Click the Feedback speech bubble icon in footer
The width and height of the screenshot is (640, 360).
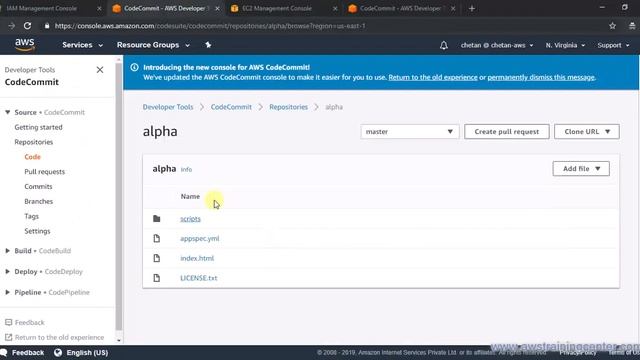pos(4,353)
